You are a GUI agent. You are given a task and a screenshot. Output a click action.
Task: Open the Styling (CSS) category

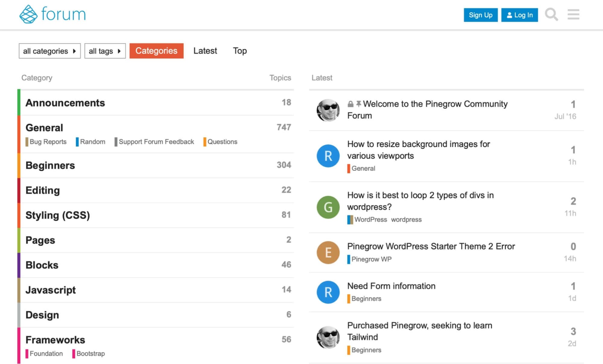[x=58, y=215]
